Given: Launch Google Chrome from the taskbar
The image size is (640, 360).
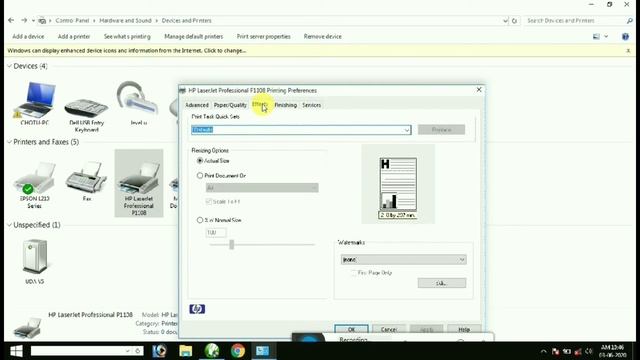Looking at the screenshot, I should click(x=238, y=351).
